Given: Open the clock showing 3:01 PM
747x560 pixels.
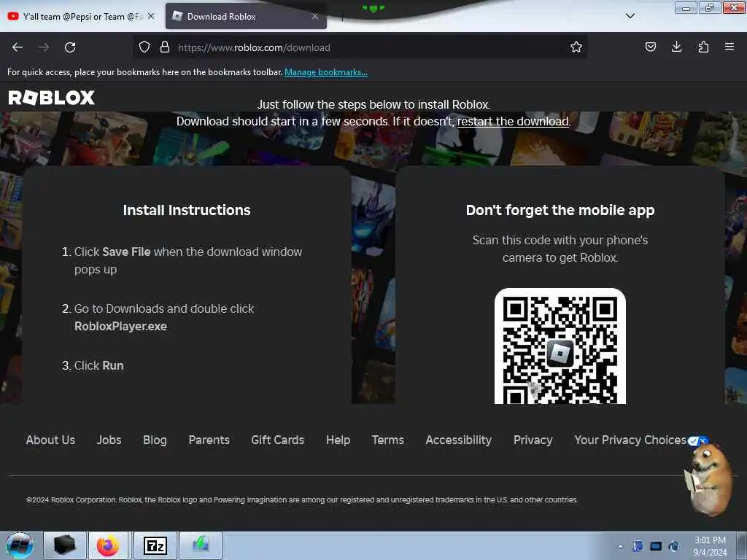Looking at the screenshot, I should click(x=710, y=546).
